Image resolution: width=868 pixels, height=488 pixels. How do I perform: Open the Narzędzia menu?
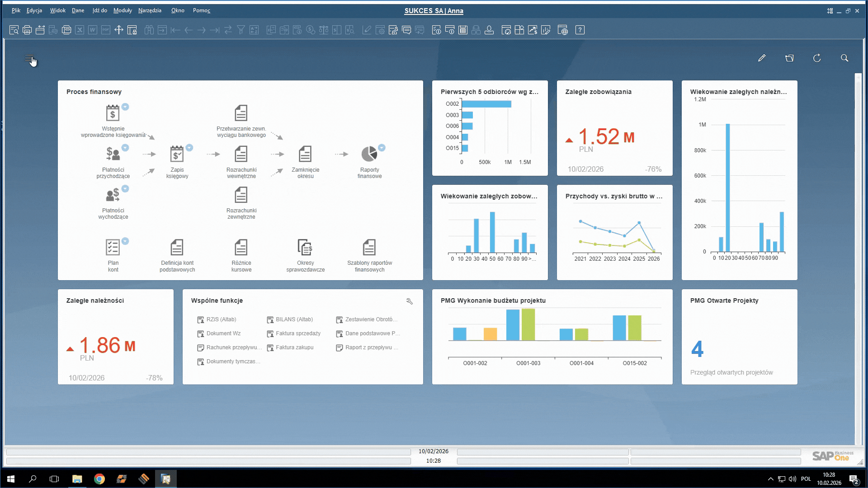tap(150, 10)
